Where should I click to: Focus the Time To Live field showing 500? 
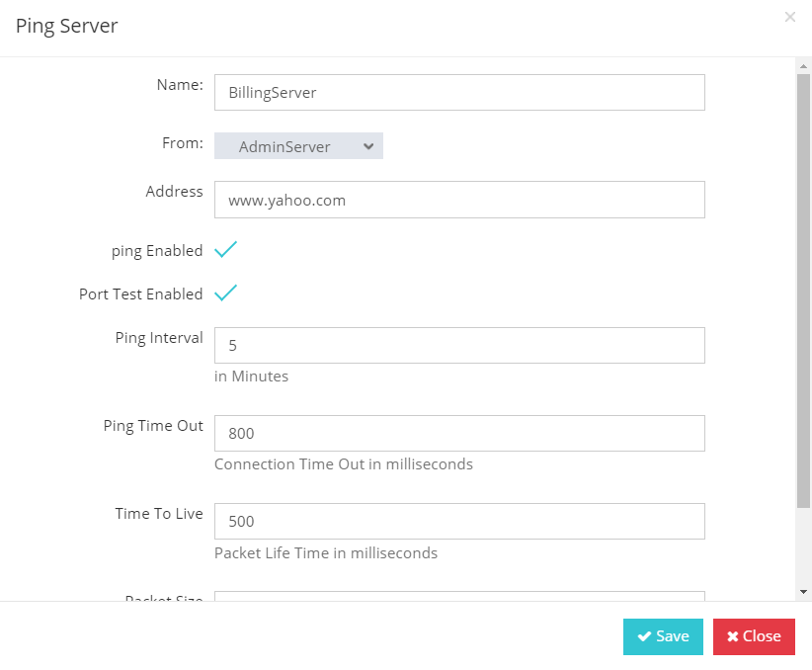coord(459,521)
